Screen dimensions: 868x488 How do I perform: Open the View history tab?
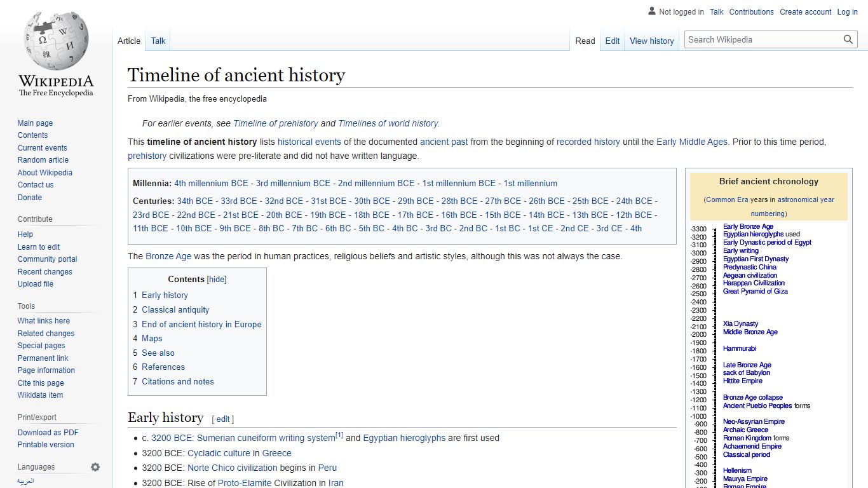click(x=652, y=41)
